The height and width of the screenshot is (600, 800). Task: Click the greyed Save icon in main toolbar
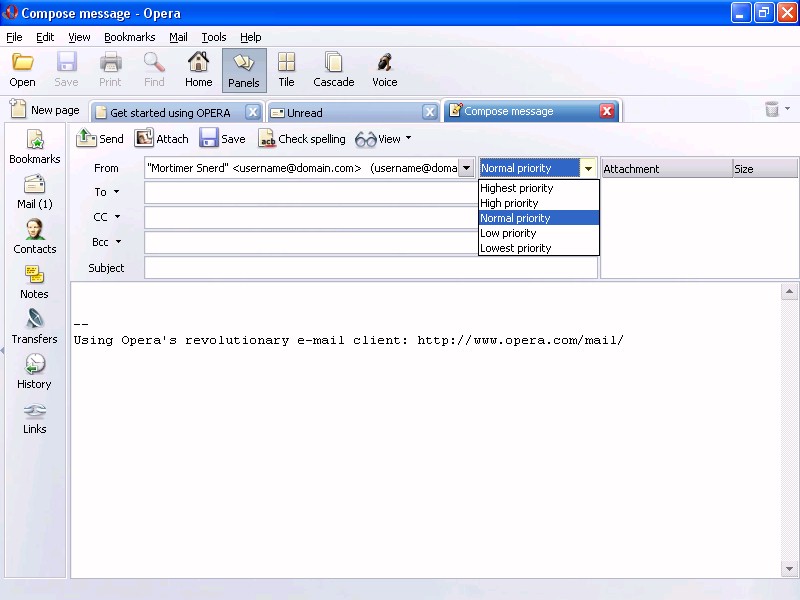click(66, 63)
